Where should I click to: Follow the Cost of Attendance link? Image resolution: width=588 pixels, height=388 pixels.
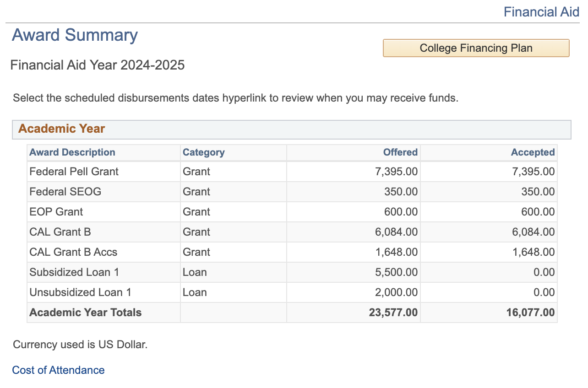(x=58, y=370)
